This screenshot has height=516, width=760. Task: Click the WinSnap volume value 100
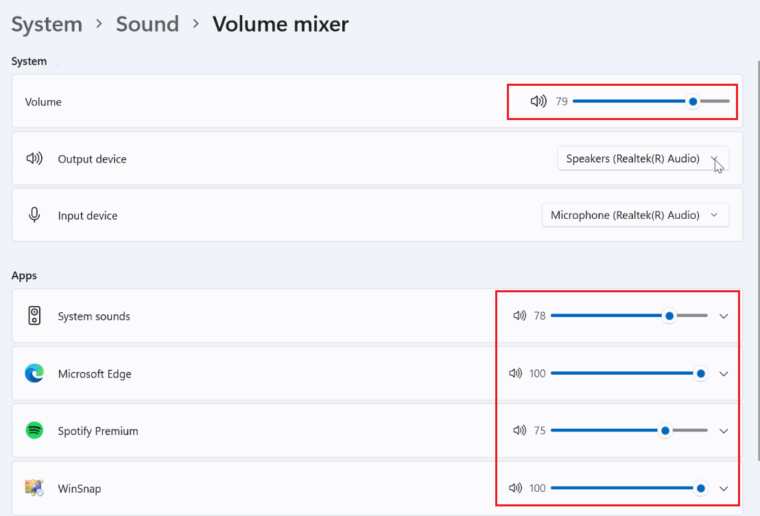coord(538,488)
